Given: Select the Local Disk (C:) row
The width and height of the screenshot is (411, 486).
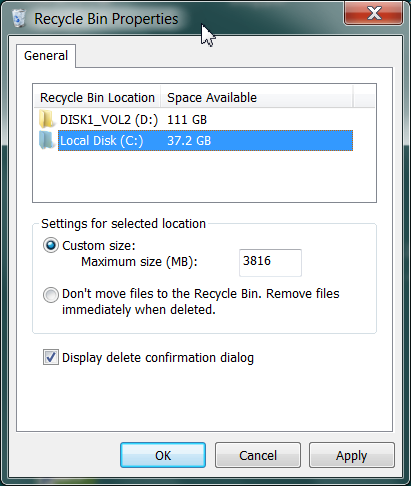Looking at the screenshot, I should (196, 140).
